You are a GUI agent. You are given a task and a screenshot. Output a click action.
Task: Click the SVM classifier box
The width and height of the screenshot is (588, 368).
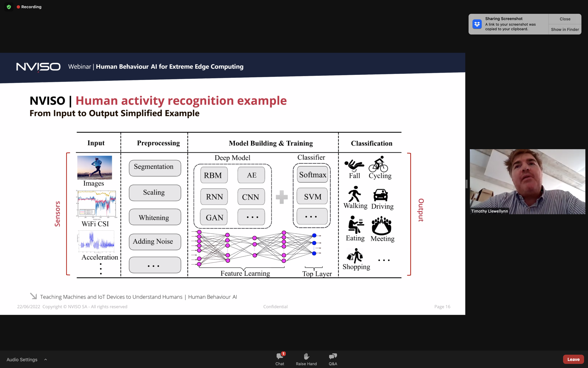coord(312,196)
